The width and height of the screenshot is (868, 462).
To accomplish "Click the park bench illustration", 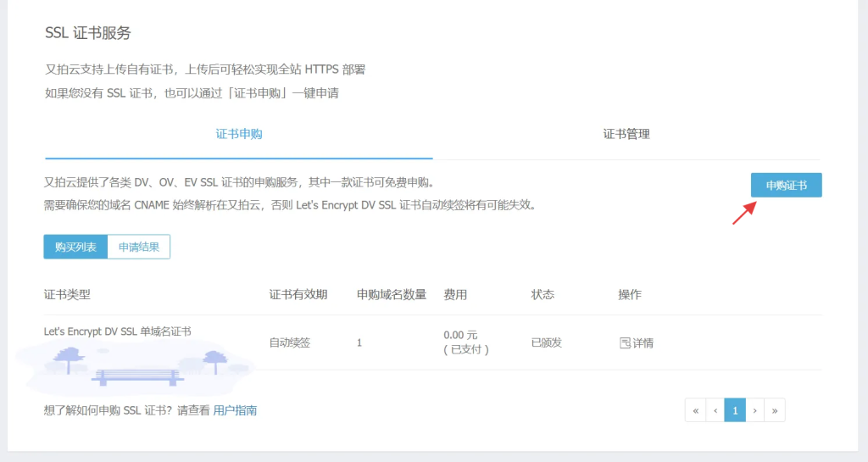I will tap(136, 375).
